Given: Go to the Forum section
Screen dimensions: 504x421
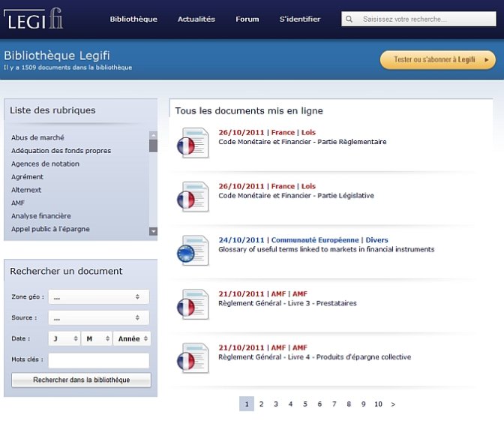Looking at the screenshot, I should [x=247, y=20].
